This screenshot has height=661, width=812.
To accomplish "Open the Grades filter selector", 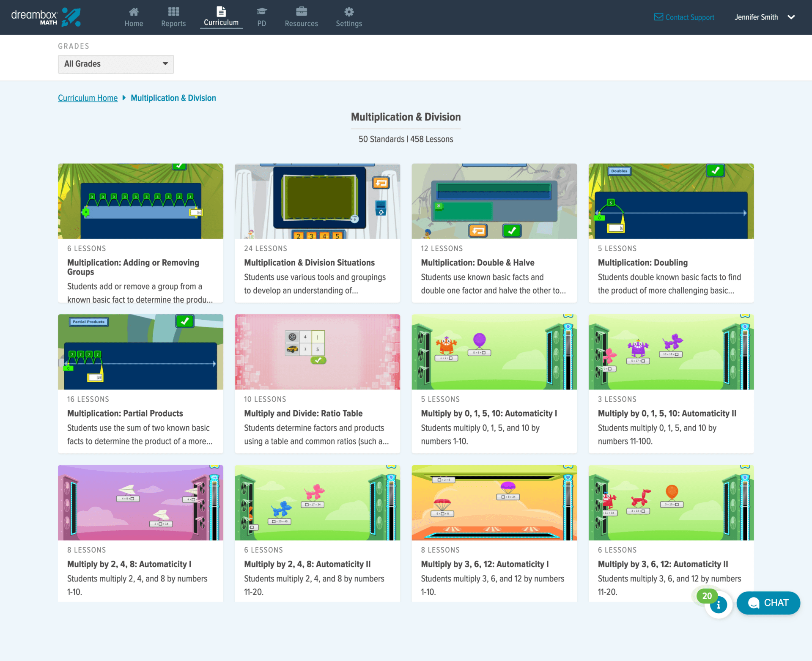I will 115,64.
